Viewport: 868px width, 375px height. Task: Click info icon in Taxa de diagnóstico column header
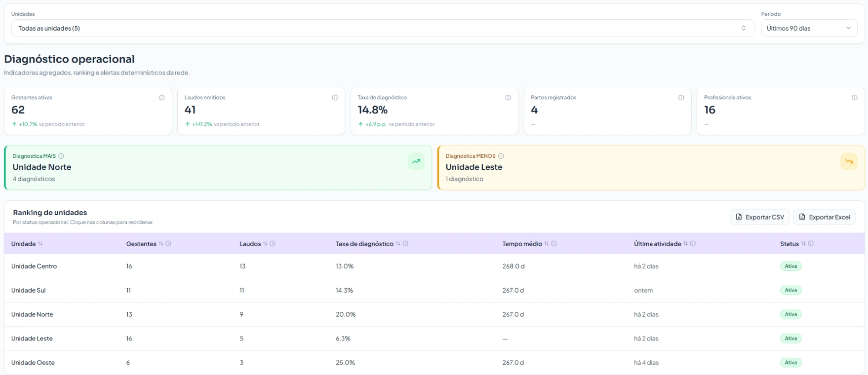click(x=405, y=244)
